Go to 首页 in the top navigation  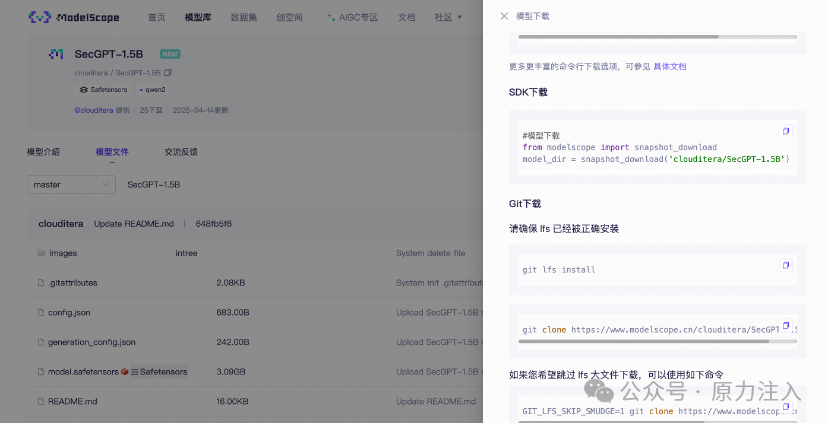coord(156,17)
